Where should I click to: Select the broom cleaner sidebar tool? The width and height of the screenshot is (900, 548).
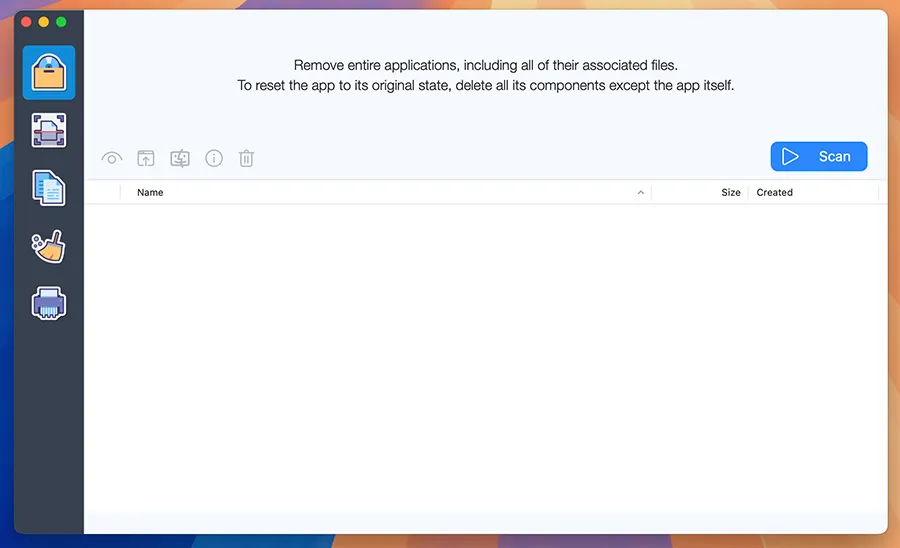coord(48,246)
